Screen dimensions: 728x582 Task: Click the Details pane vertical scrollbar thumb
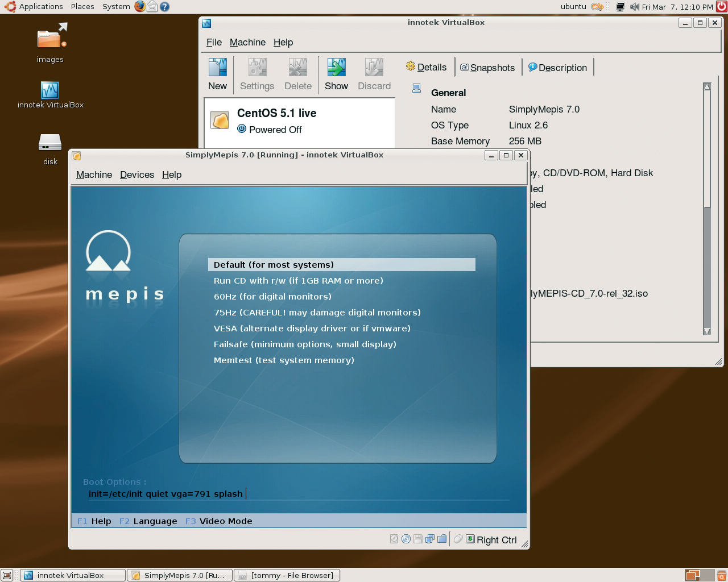(707, 149)
